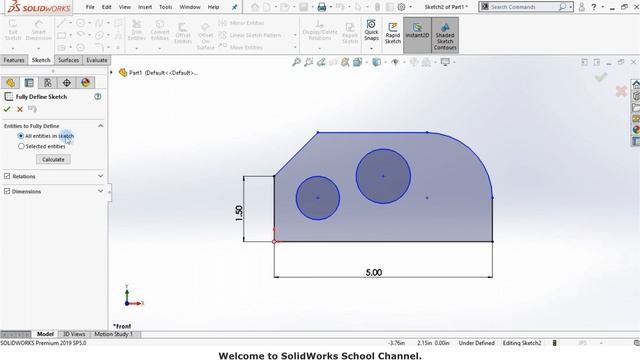Image resolution: width=640 pixels, height=360 pixels.
Task: Select All entities in sketch radio button
Action: tap(21, 136)
